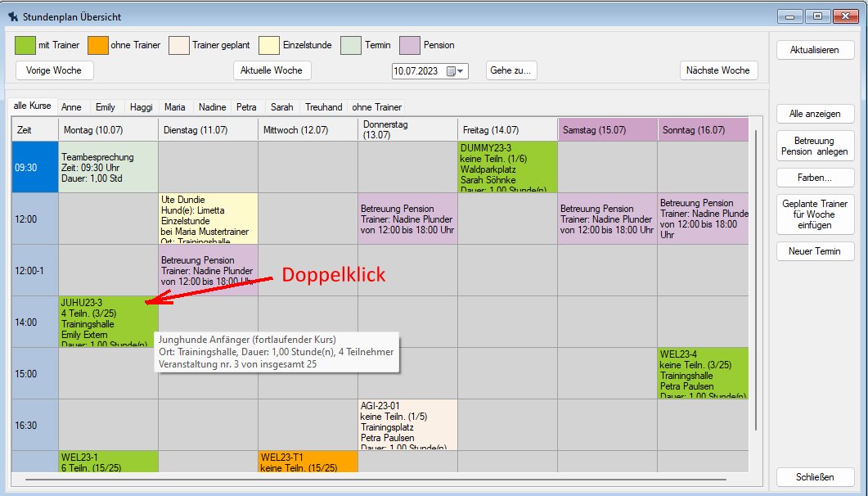Select the JUHU23-3 course on Monday
Screen dimensions: 868x496
tap(108, 322)
